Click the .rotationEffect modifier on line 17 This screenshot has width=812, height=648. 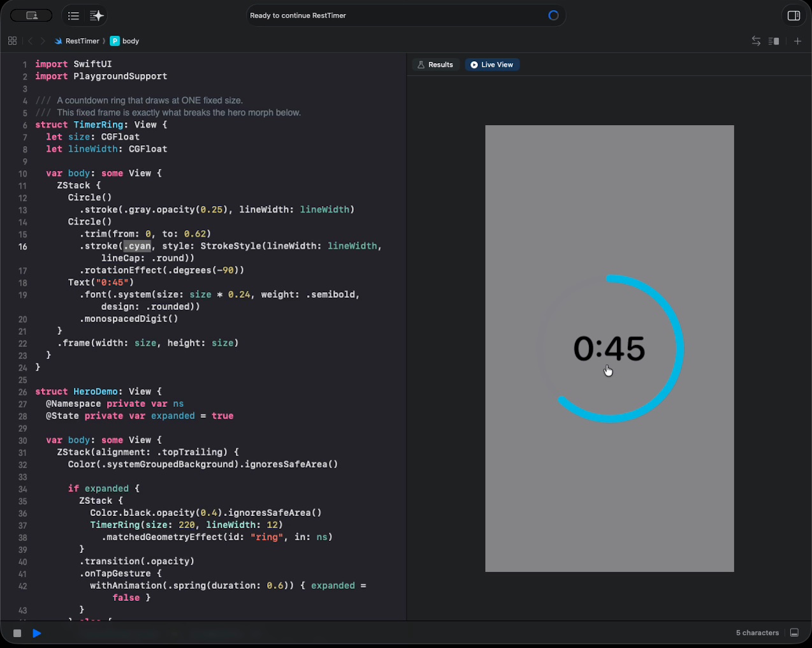162,270
